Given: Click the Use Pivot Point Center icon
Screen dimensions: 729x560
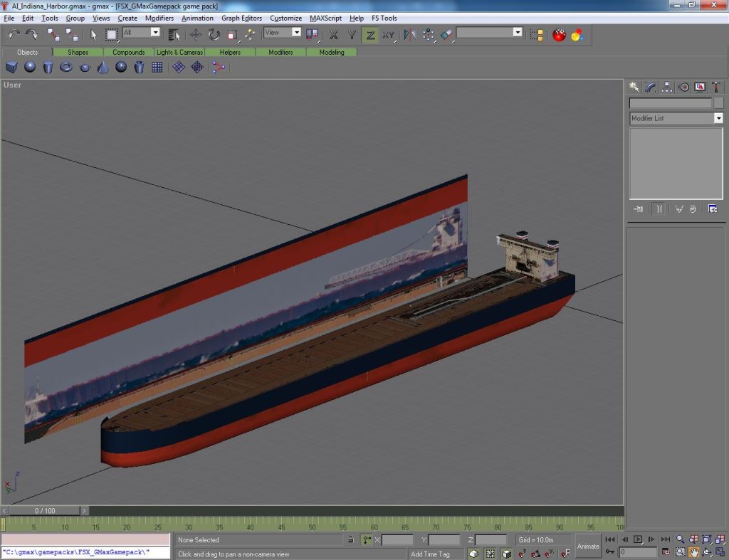Looking at the screenshot, I should 312,34.
